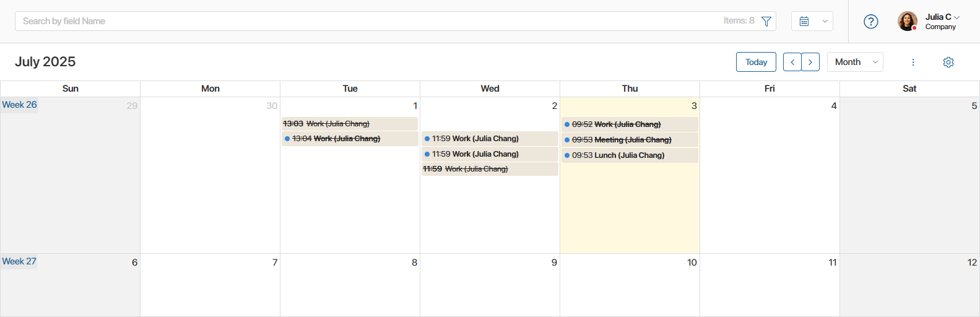The height and width of the screenshot is (317, 980).
Task: Click Julia C profile avatar
Action: [908, 21]
